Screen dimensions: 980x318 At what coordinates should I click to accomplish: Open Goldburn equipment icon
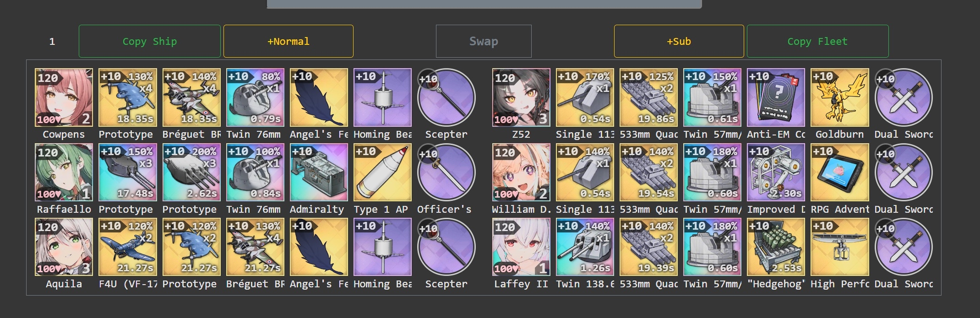pyautogui.click(x=839, y=97)
